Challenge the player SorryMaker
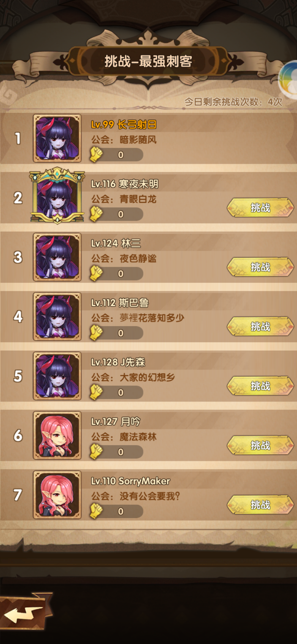The height and width of the screenshot is (644, 297). [260, 505]
